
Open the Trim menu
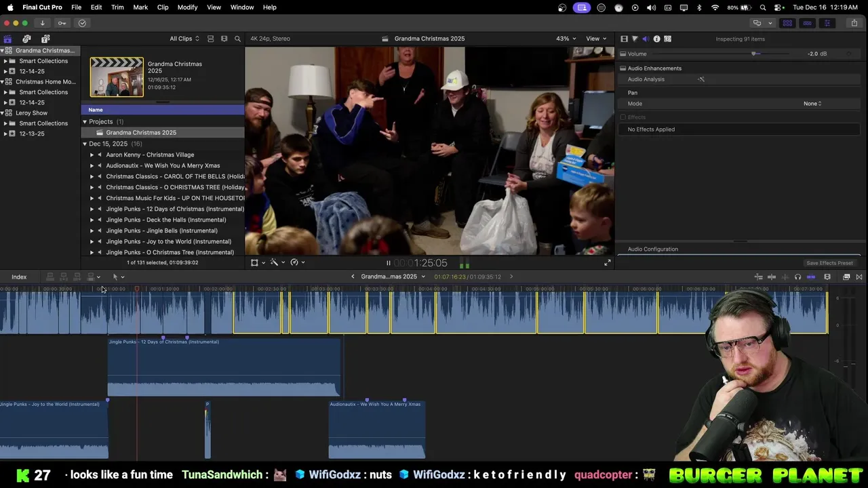(x=117, y=7)
